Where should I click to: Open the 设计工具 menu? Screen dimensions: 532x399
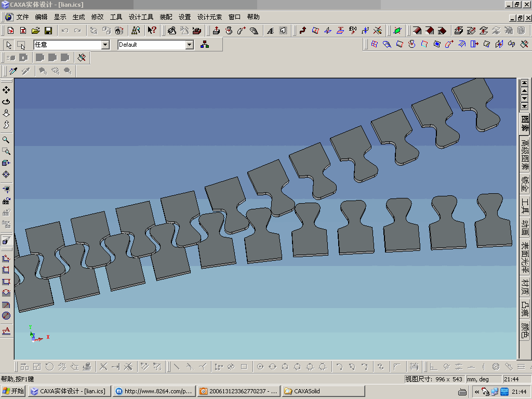coord(141,17)
